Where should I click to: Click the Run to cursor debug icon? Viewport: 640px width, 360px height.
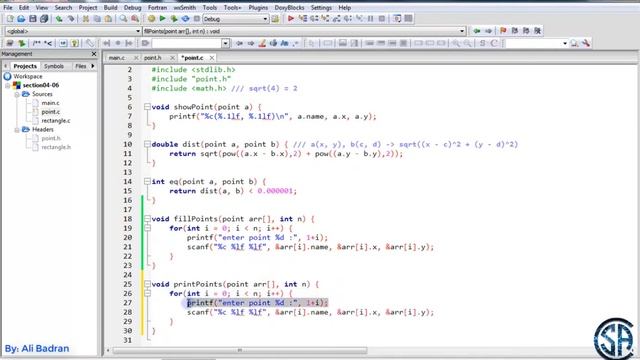[302, 19]
